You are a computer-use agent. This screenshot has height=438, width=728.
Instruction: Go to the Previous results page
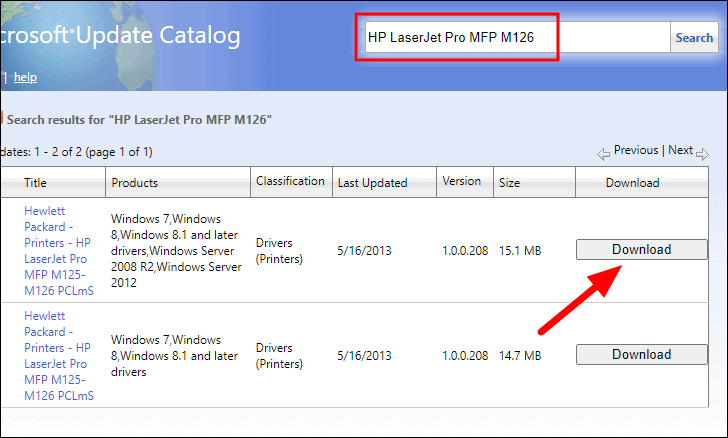[636, 150]
